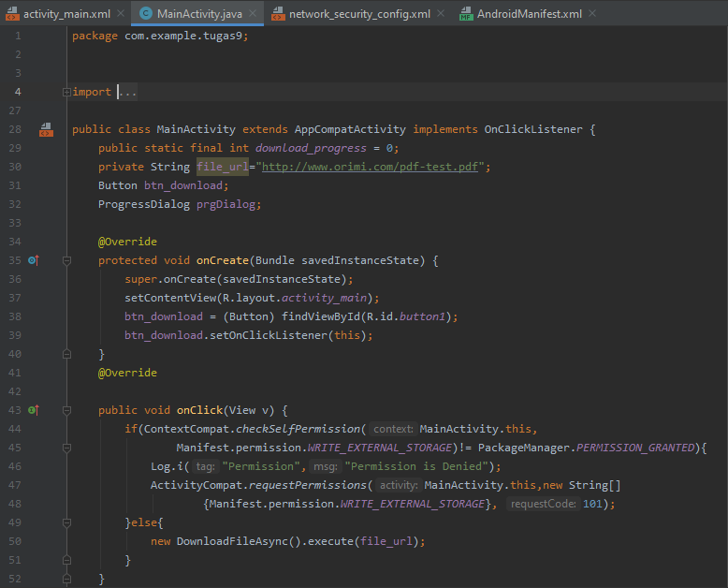Click the onClick method name on line 43
The image size is (728, 588).
click(199, 410)
